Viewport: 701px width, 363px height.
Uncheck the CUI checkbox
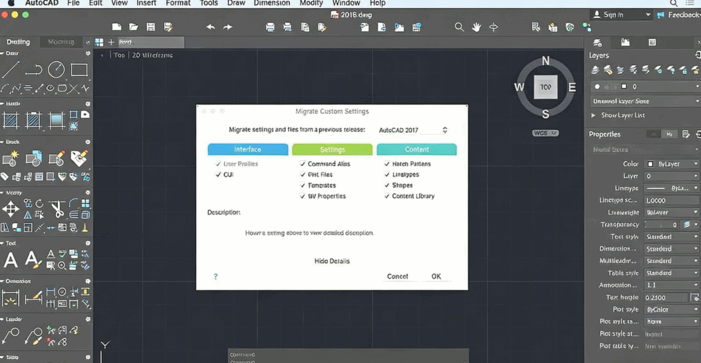218,175
